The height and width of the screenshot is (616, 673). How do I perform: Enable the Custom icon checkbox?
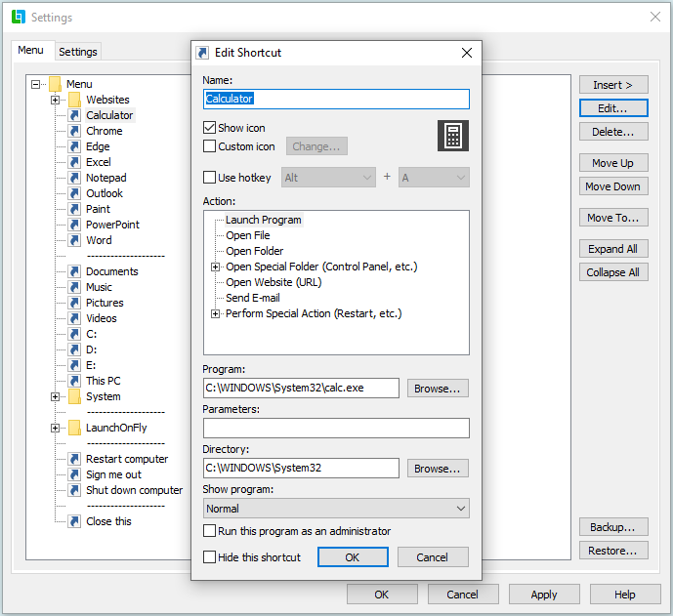click(209, 146)
